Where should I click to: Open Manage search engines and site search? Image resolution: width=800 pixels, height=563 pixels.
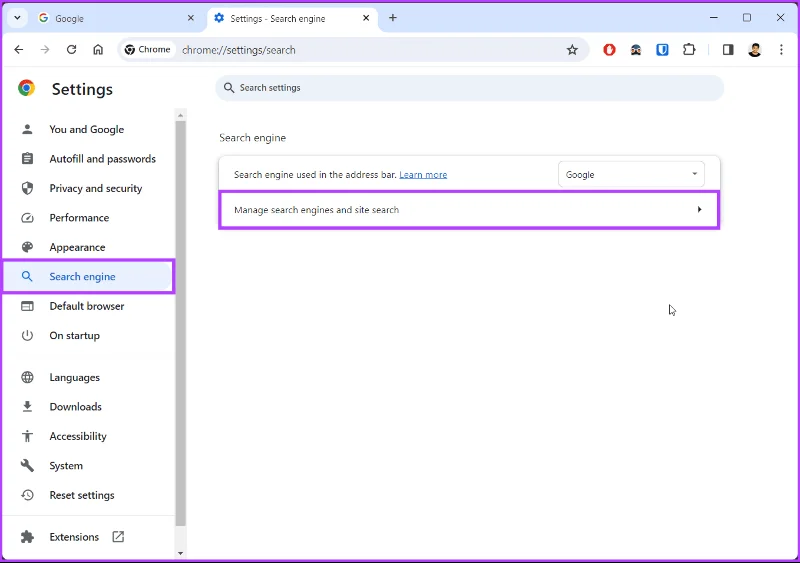(x=469, y=210)
